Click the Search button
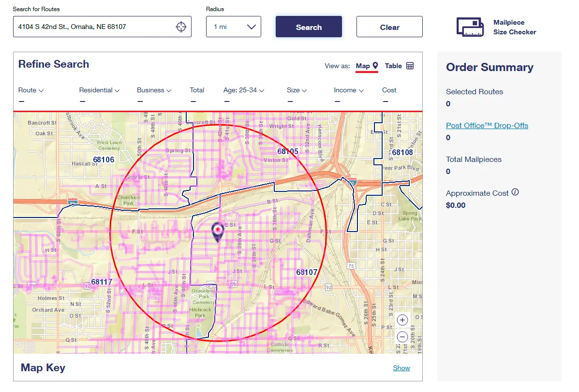Image resolution: width=579 pixels, height=392 pixels. (x=309, y=27)
